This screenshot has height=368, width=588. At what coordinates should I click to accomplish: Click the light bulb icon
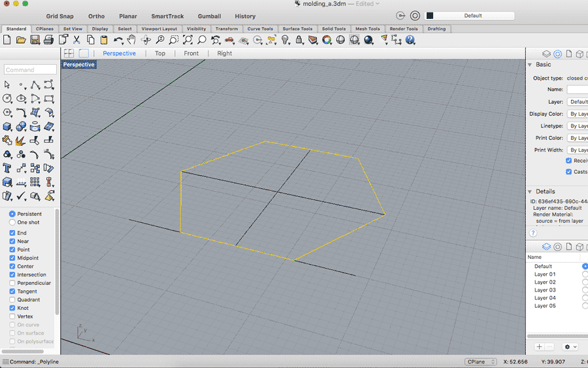click(286, 40)
